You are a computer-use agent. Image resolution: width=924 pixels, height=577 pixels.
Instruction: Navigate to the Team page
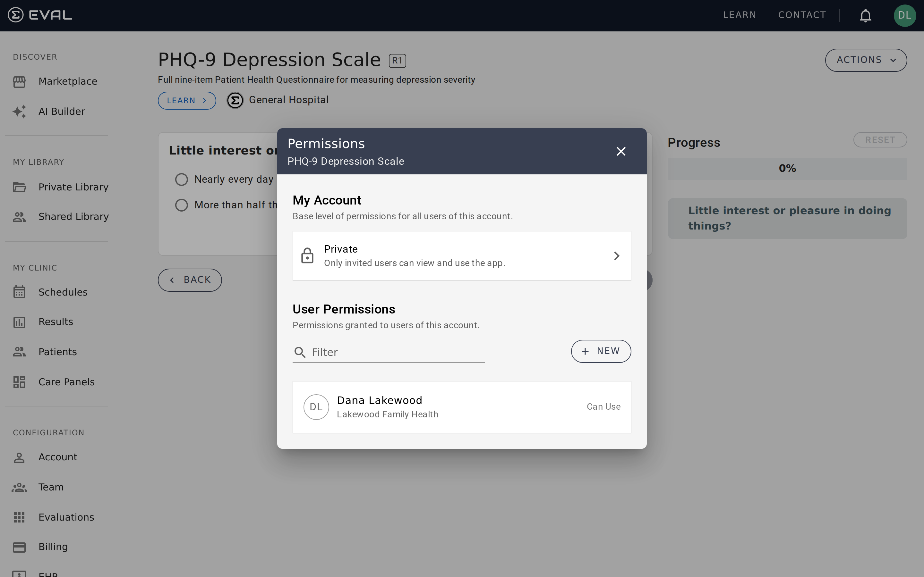[x=51, y=487]
